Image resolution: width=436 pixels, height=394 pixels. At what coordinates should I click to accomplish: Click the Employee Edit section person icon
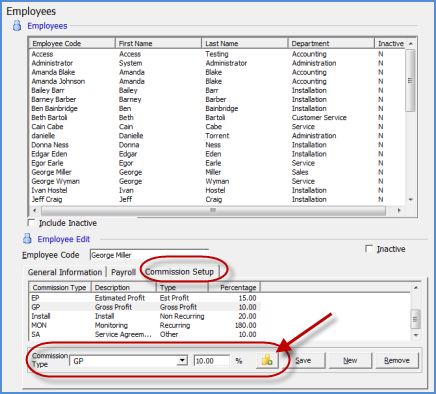[27, 239]
